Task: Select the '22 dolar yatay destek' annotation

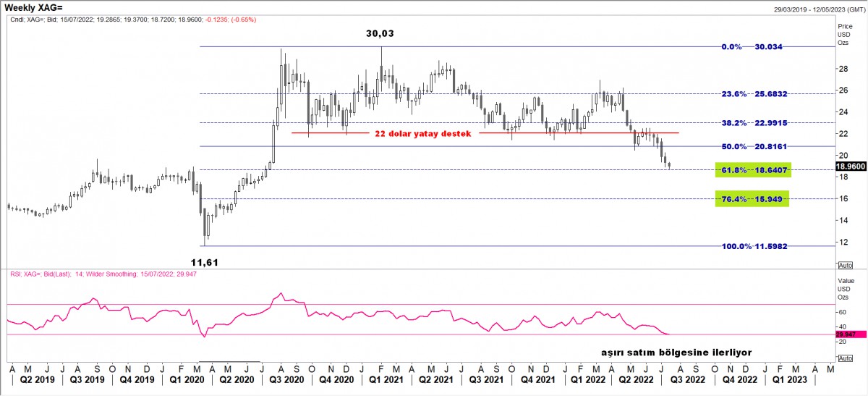Action: [422, 134]
